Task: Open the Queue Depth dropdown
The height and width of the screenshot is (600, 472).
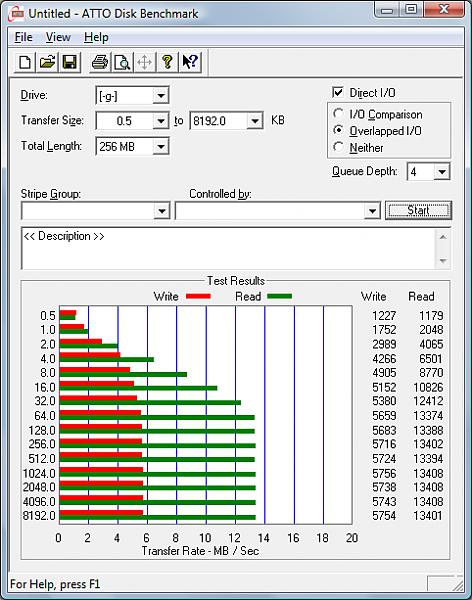Action: [441, 172]
